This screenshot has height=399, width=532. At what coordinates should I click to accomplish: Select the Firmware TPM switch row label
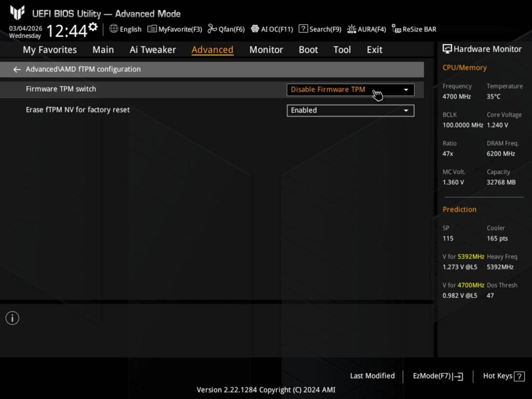pos(61,89)
